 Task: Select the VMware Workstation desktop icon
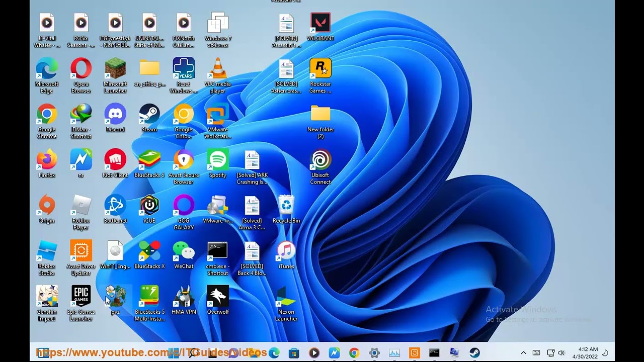coord(218,121)
